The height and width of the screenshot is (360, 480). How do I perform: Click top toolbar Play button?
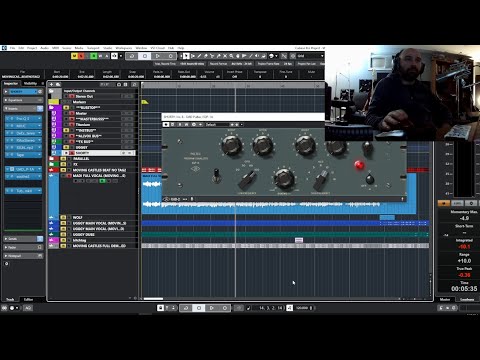pyautogui.click(x=158, y=56)
